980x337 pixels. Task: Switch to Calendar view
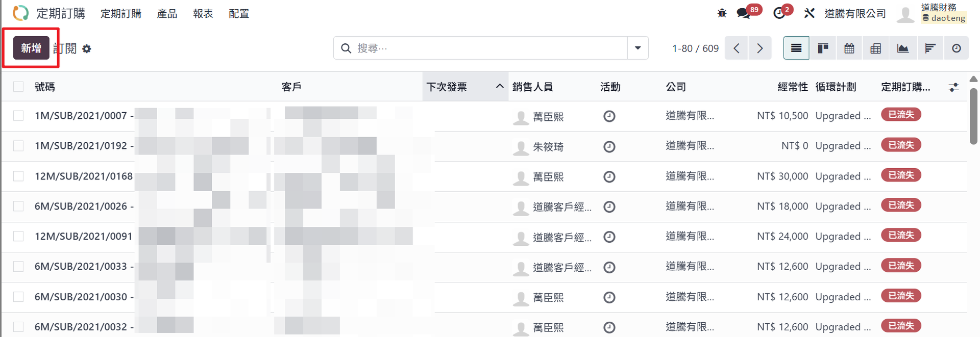tap(849, 48)
